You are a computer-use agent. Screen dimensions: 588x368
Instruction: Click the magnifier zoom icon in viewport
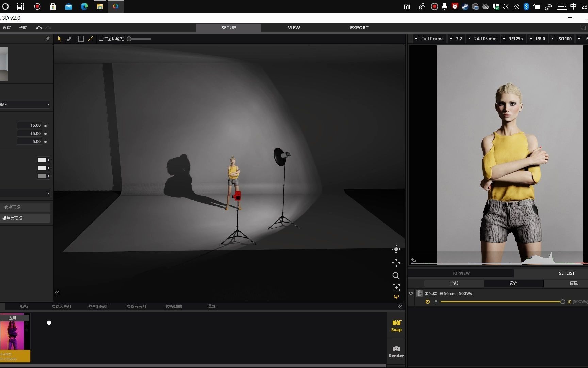(x=396, y=276)
